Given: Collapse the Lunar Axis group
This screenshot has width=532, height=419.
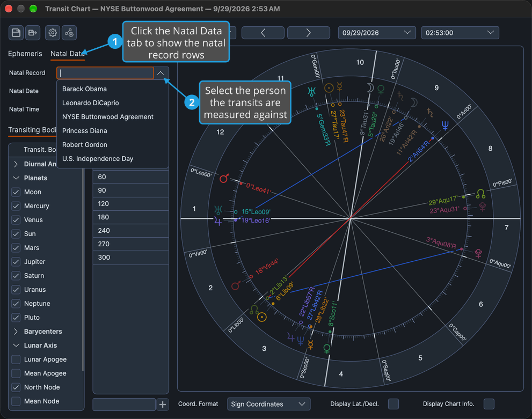Looking at the screenshot, I should pos(16,346).
